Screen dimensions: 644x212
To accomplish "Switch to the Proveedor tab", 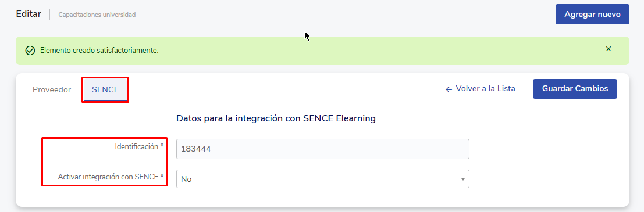I will point(52,90).
